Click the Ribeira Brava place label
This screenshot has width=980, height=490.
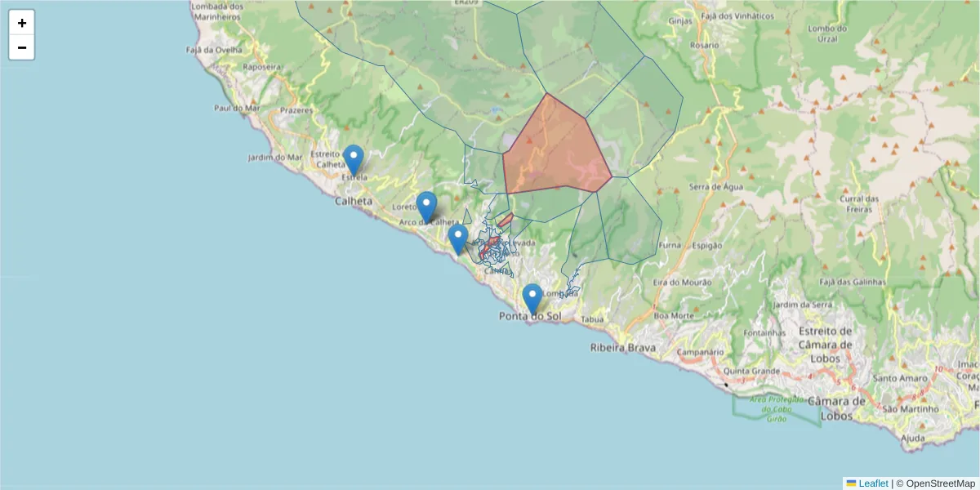[x=624, y=348]
